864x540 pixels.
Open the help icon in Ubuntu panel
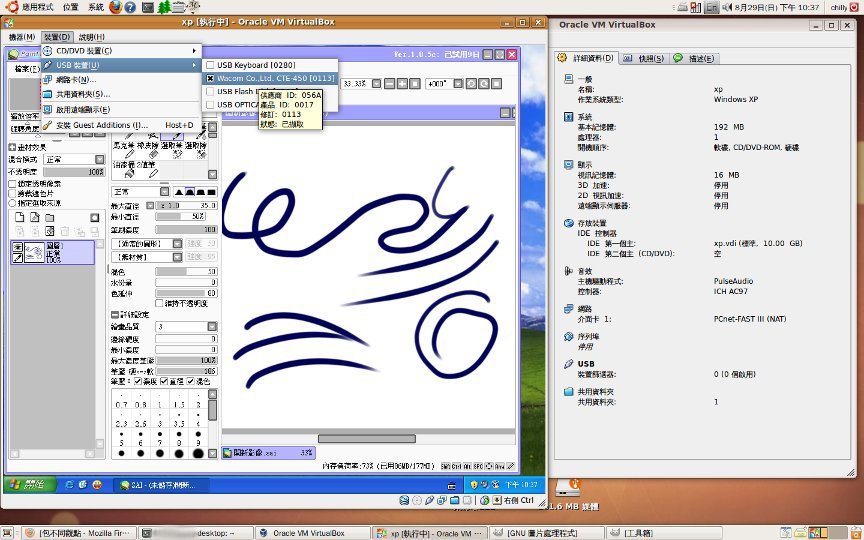[130, 7]
